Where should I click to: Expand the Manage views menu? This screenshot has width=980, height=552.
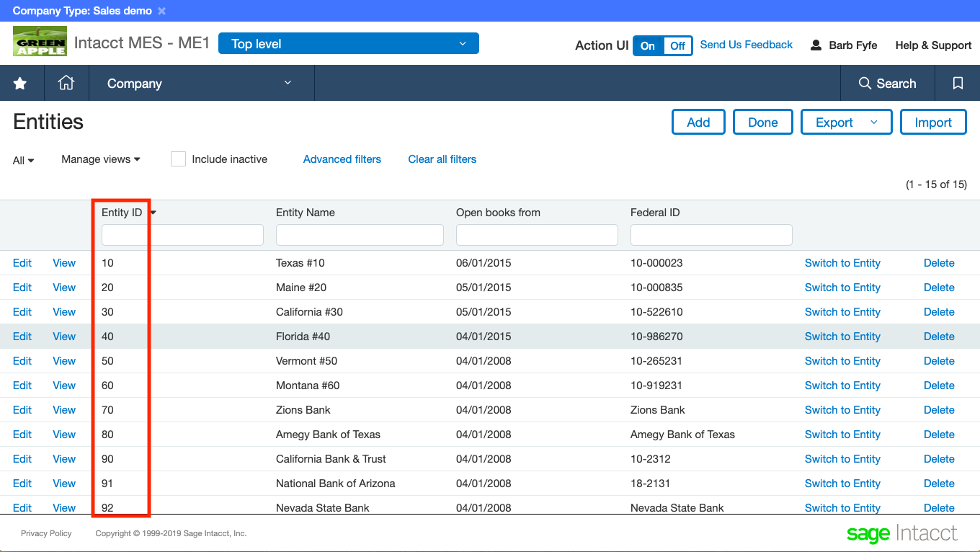tap(101, 159)
